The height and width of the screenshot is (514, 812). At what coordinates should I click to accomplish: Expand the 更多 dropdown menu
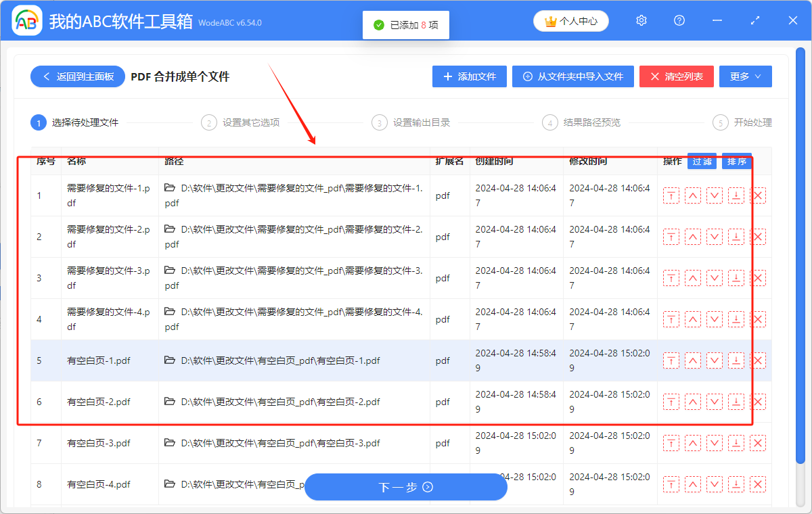(745, 76)
